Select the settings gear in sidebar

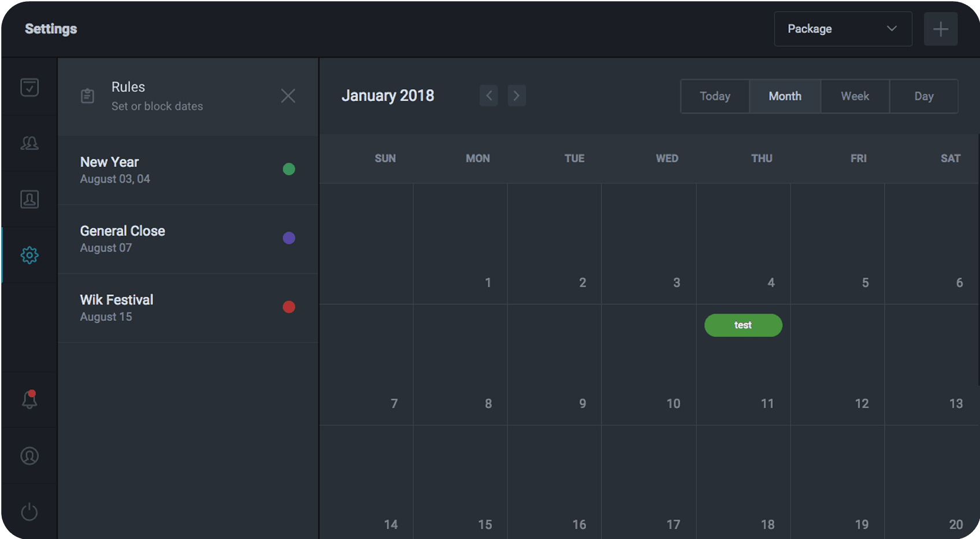(x=29, y=255)
